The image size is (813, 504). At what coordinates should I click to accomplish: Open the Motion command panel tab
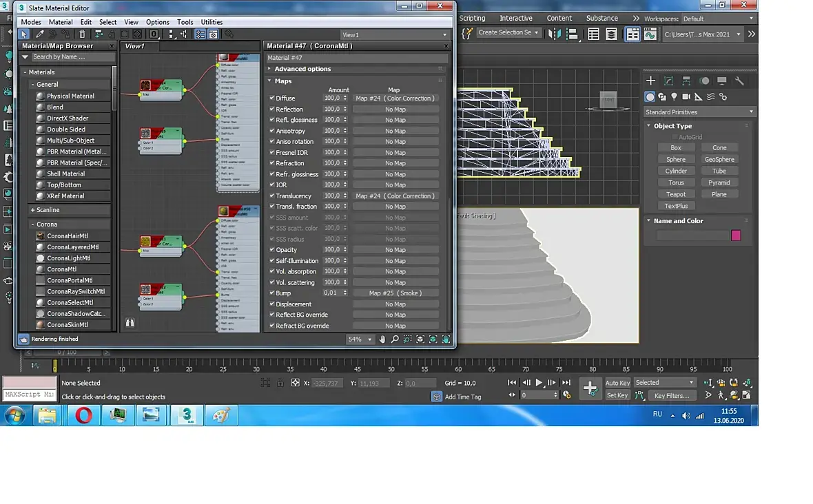(x=704, y=81)
